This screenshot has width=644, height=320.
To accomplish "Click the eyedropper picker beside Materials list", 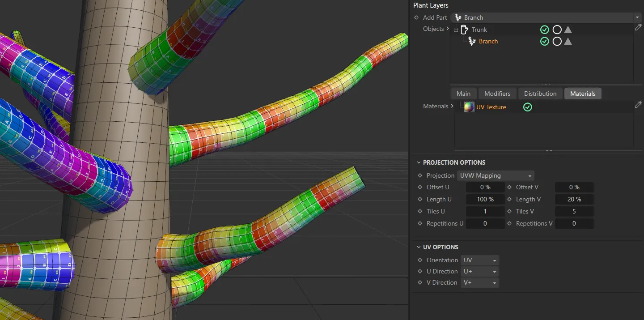I will [x=638, y=105].
